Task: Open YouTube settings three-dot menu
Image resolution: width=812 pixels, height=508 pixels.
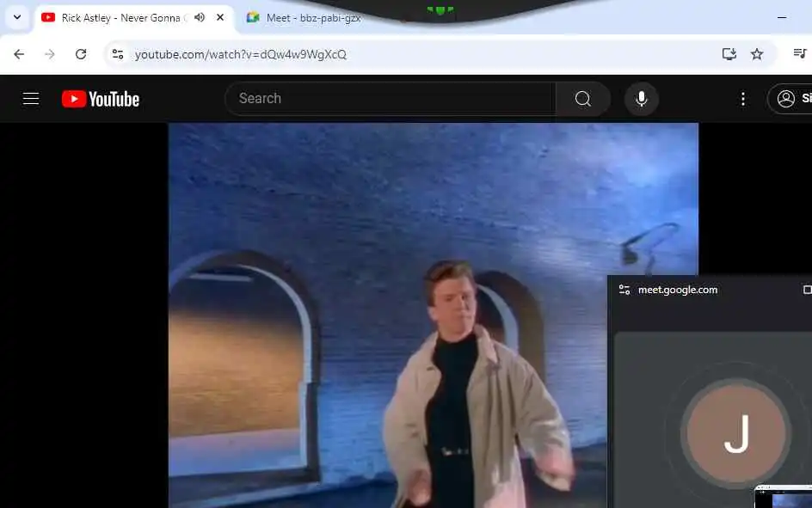Action: (742, 99)
